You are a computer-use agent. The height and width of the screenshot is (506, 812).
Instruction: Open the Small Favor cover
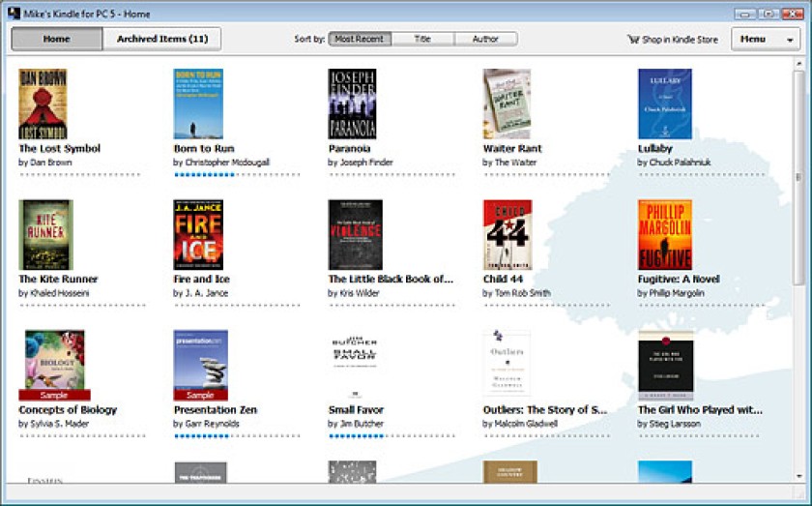click(x=355, y=366)
